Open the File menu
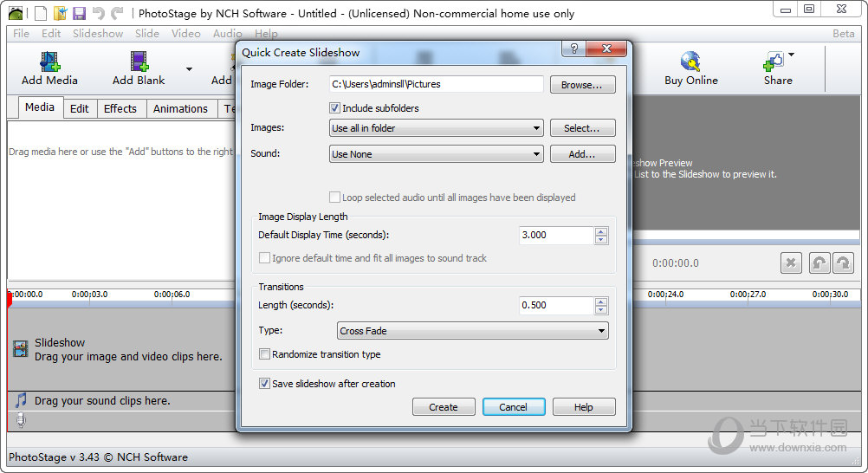 tap(21, 33)
